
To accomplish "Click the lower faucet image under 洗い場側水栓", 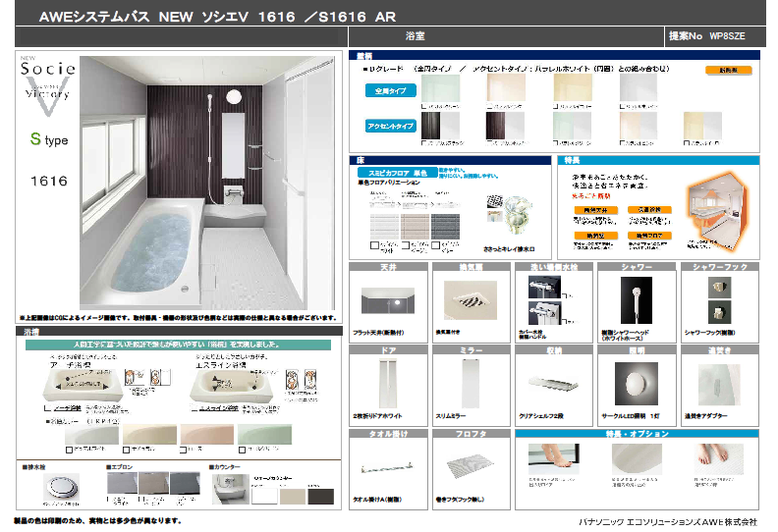I will point(544,313).
